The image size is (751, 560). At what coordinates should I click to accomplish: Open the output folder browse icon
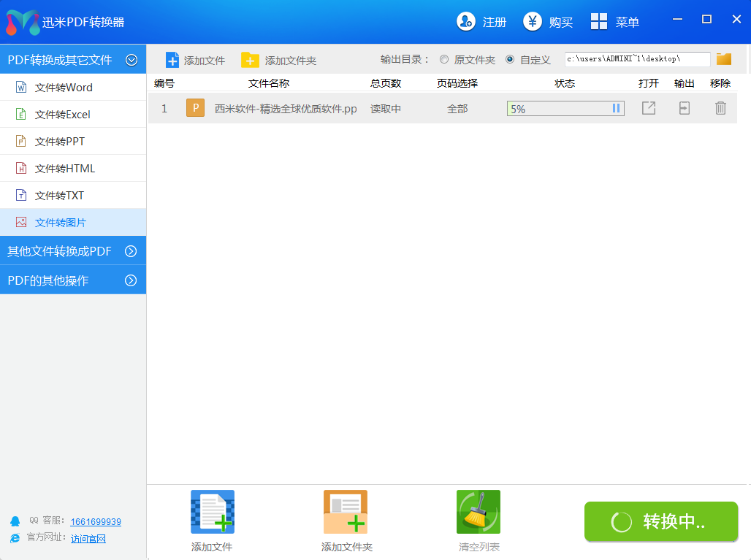point(723,59)
